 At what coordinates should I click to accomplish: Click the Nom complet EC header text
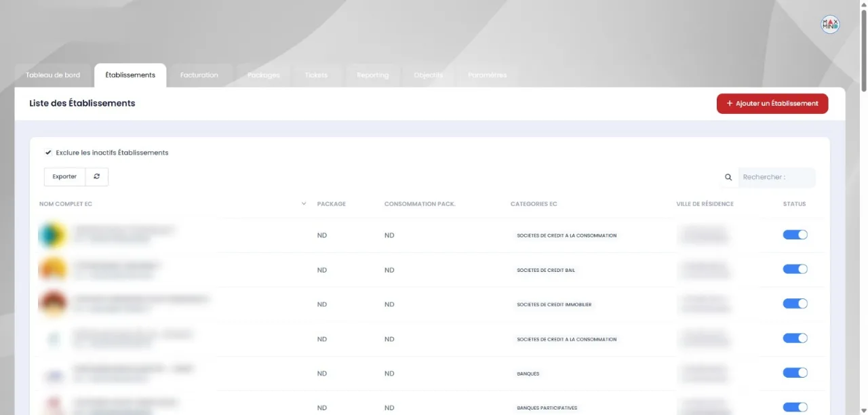tap(66, 204)
